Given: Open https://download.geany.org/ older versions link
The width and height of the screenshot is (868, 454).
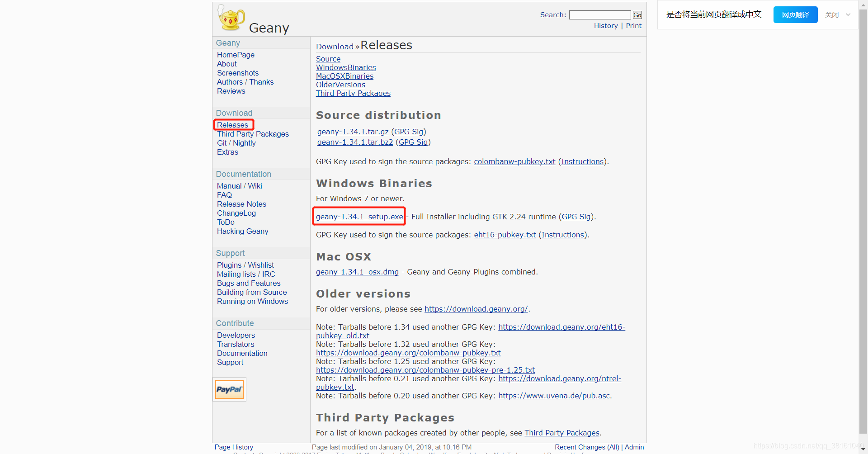Looking at the screenshot, I should tap(476, 309).
